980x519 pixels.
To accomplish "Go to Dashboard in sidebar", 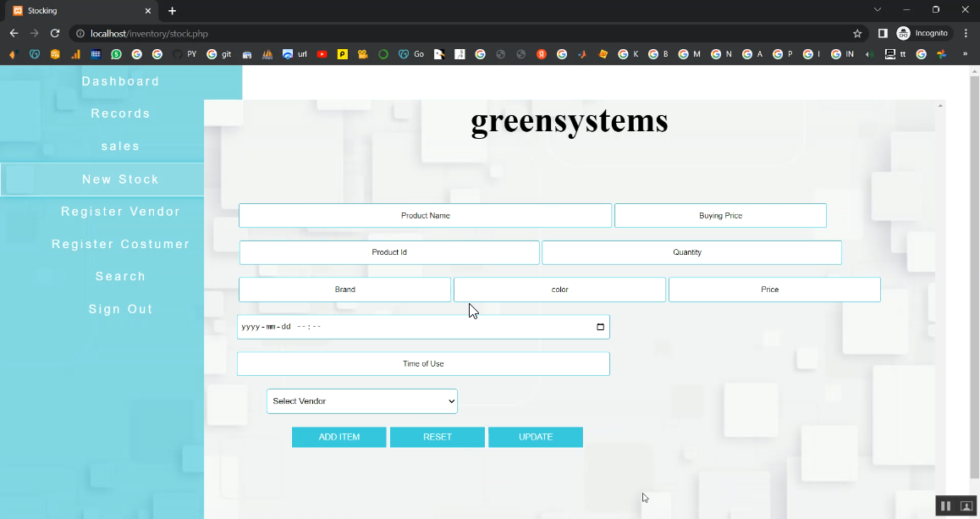I will tap(121, 81).
